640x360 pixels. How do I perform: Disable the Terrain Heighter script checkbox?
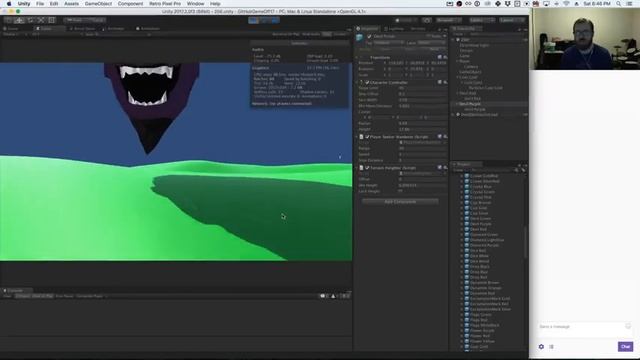[367, 168]
